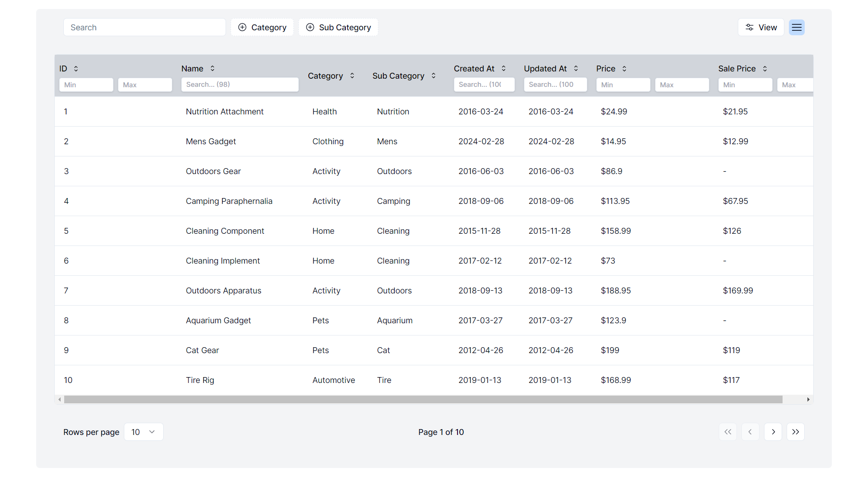The width and height of the screenshot is (868, 477).
Task: Click the Created At sort icon
Action: pos(504,69)
